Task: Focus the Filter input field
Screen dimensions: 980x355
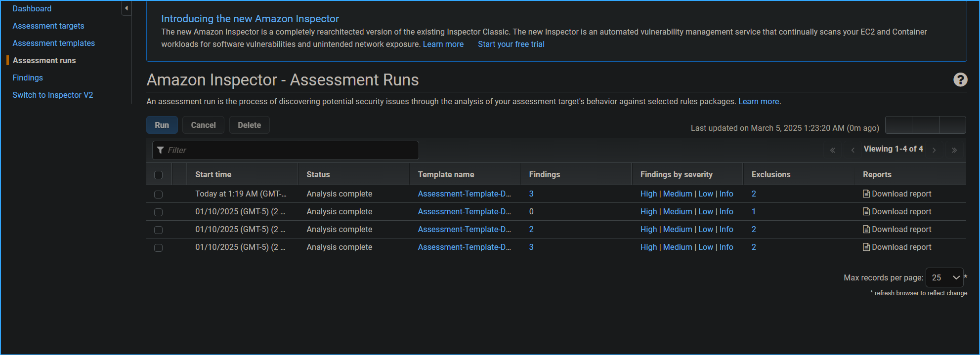Action: 286,150
